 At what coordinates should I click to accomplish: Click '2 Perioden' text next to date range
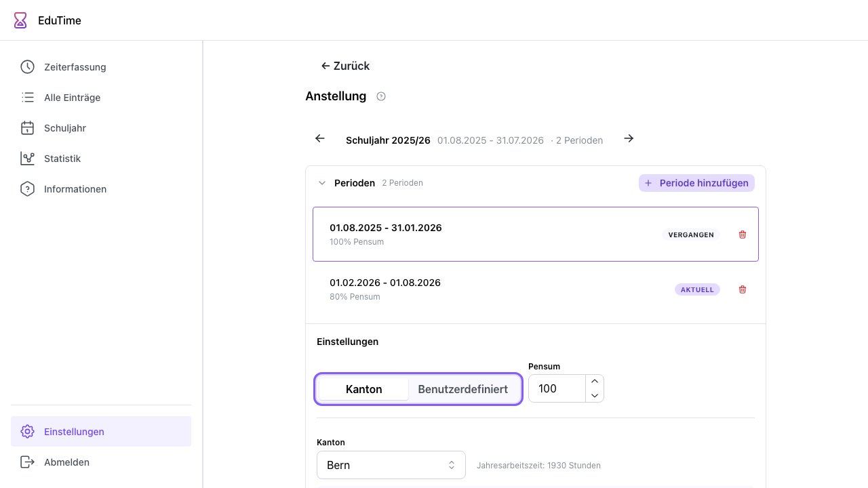pyautogui.click(x=579, y=140)
